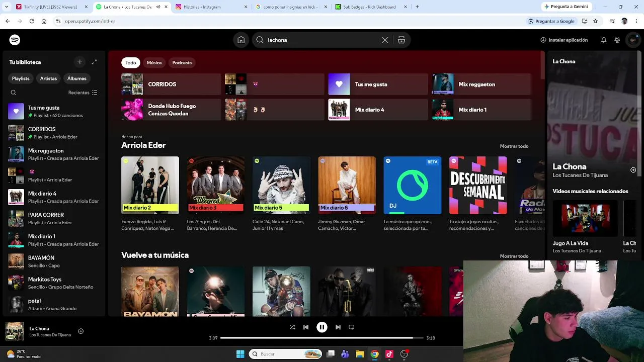644x362 pixels.
Task: Play the Jugo A La Vida video
Action: pos(585,218)
